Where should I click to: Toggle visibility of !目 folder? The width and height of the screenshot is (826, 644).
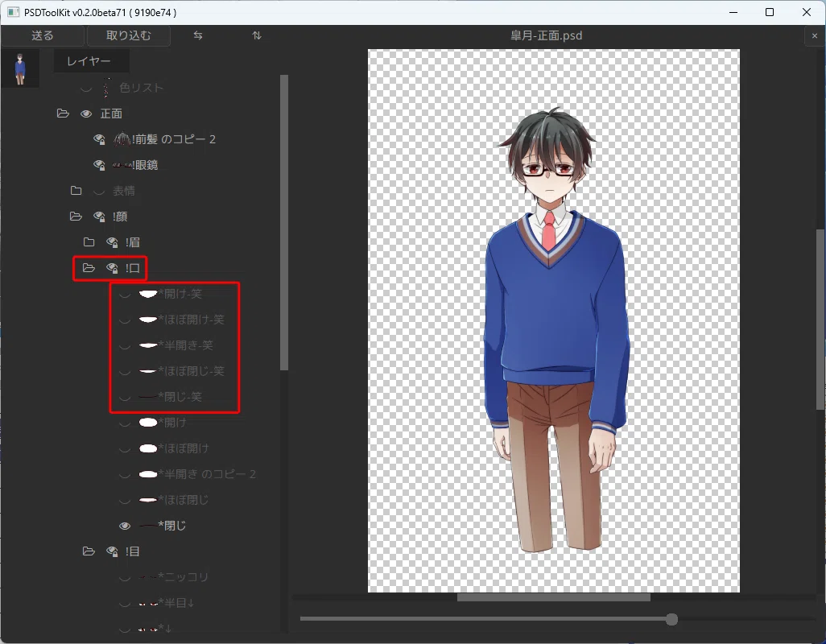pyautogui.click(x=112, y=551)
